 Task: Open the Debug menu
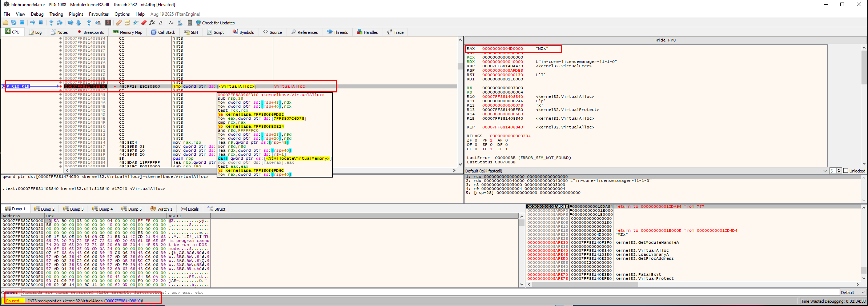click(37, 14)
